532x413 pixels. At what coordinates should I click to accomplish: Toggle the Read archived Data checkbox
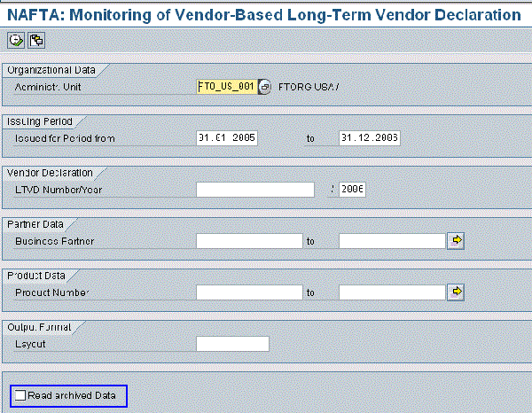click(20, 395)
